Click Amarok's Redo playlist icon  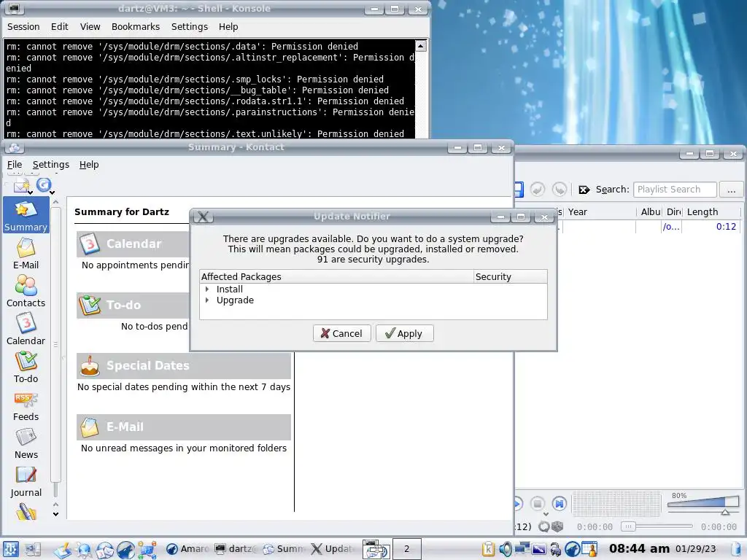pyautogui.click(x=560, y=189)
